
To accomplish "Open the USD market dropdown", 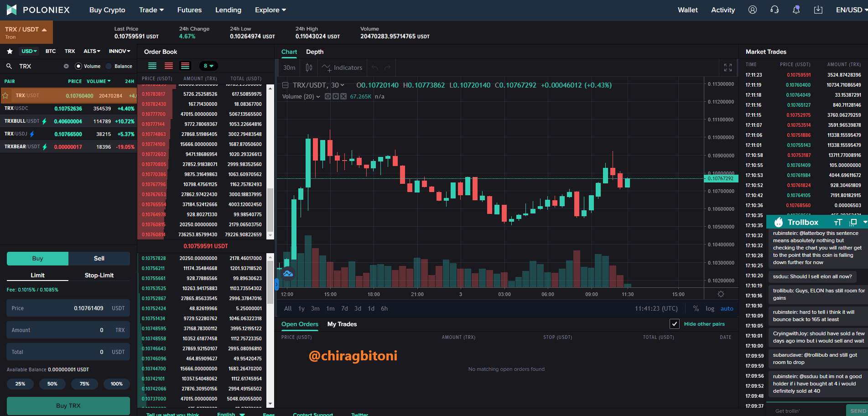I will click(x=29, y=51).
